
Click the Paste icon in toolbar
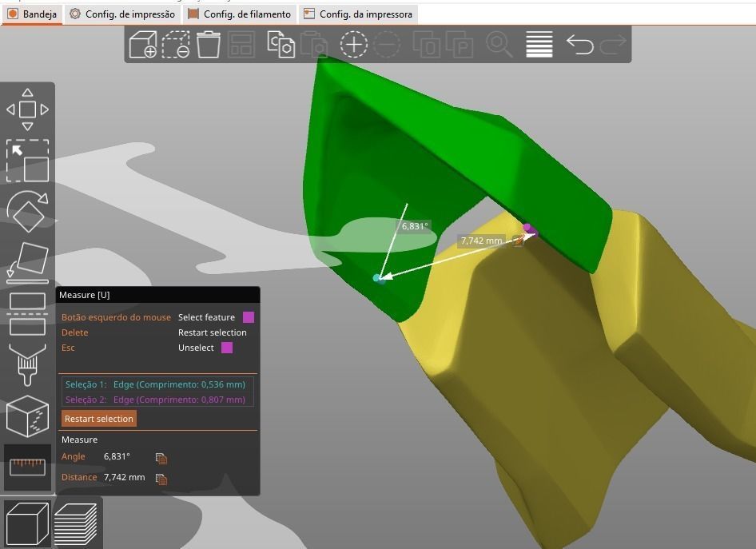pyautogui.click(x=314, y=44)
